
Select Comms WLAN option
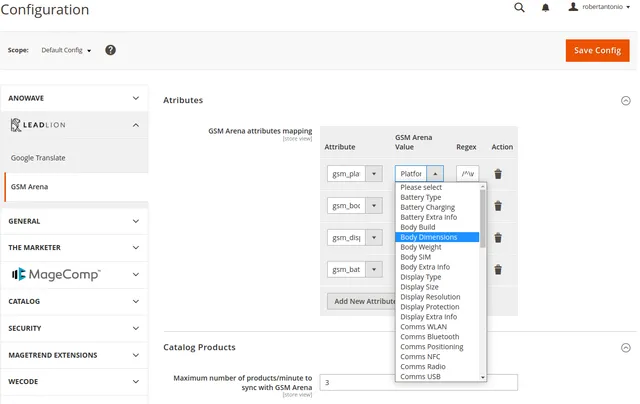[437, 327]
